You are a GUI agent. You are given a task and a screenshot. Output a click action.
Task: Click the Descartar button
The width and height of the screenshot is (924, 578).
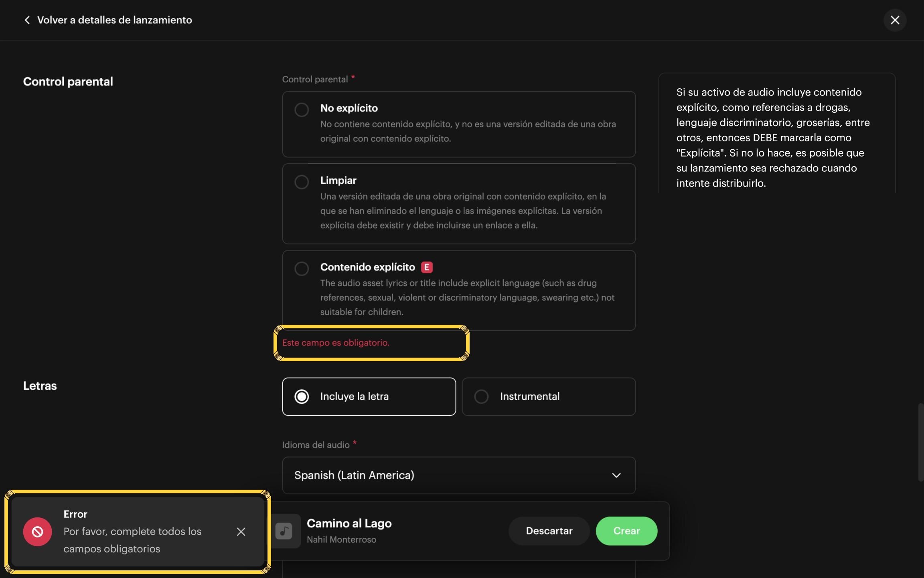[549, 531]
